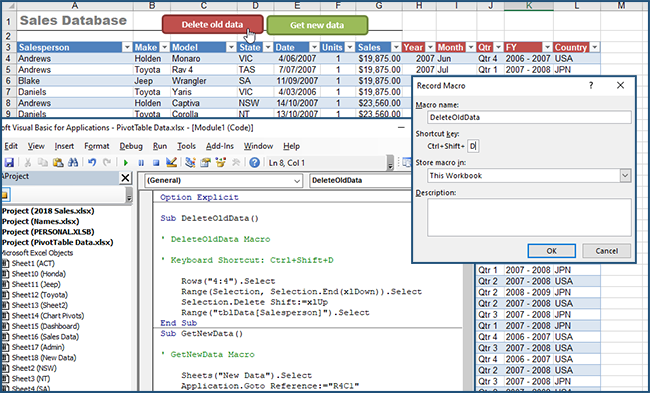Undo the last action in VBA editor

92,163
